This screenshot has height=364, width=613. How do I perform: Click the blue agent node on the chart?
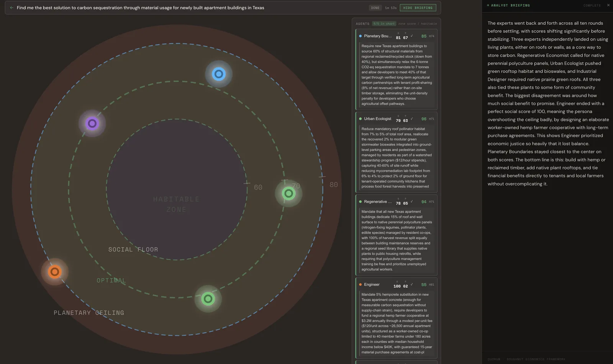pos(218,74)
